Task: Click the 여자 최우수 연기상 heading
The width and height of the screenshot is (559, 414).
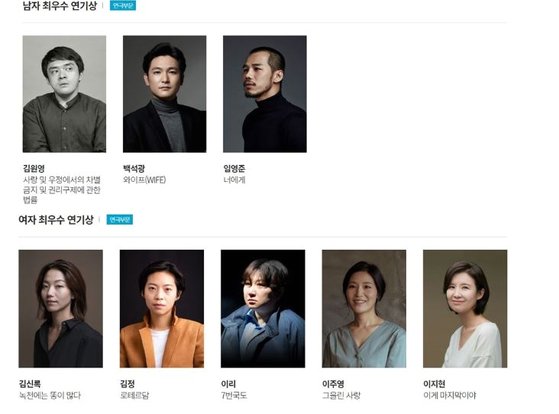Action: point(56,220)
